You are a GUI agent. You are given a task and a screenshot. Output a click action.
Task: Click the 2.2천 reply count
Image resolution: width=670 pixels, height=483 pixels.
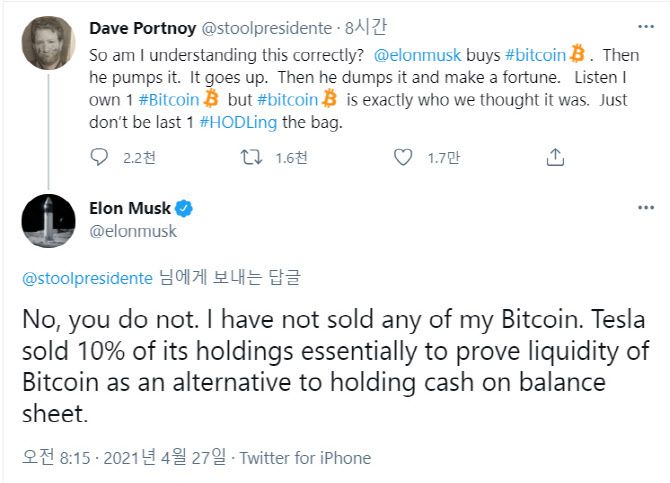pos(135,157)
